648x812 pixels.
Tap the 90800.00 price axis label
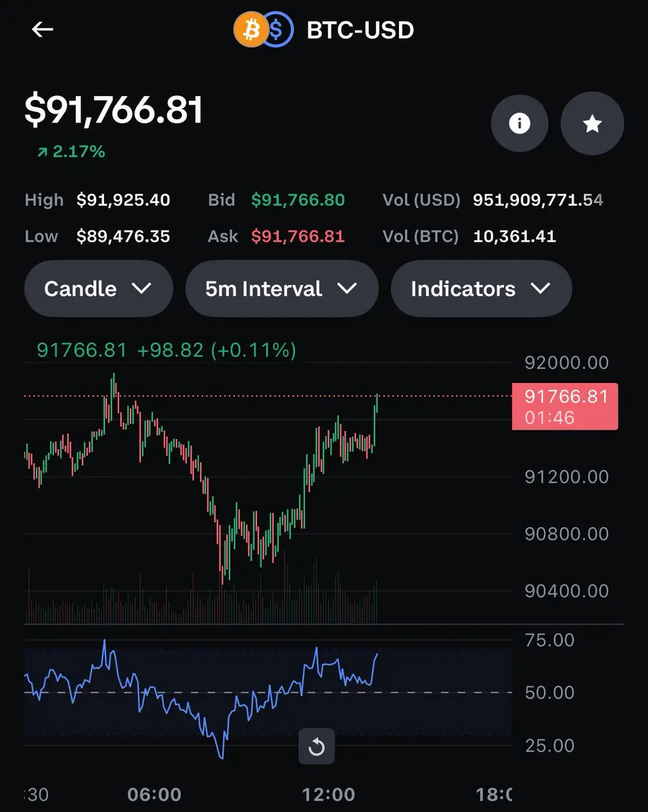coord(567,534)
